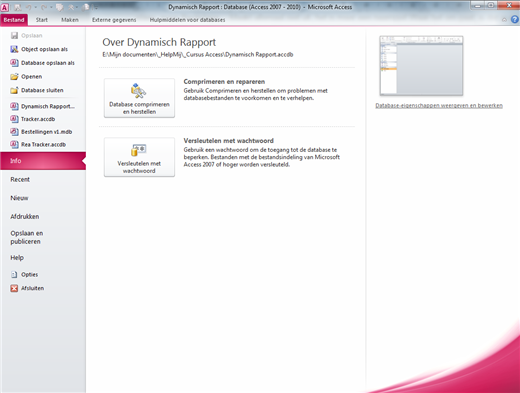The height and width of the screenshot is (393, 520).
Task: Click the save icon in quick access toolbar
Action: [x=17, y=7]
